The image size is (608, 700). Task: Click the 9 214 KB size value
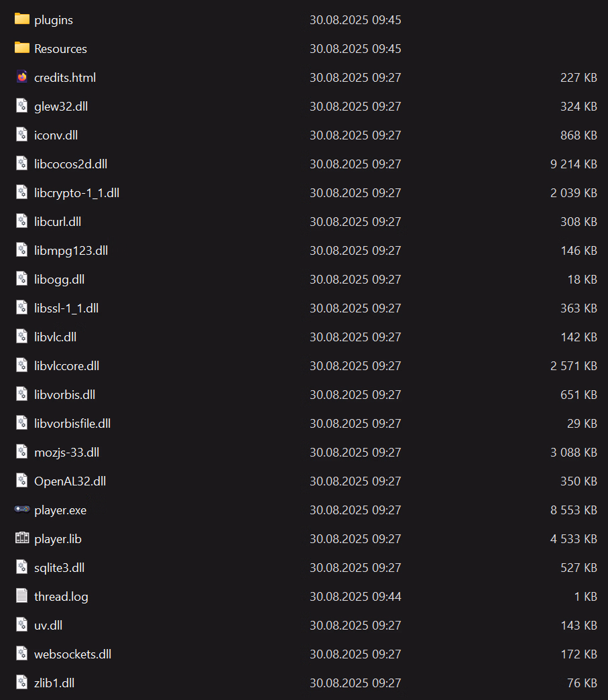coord(573,164)
